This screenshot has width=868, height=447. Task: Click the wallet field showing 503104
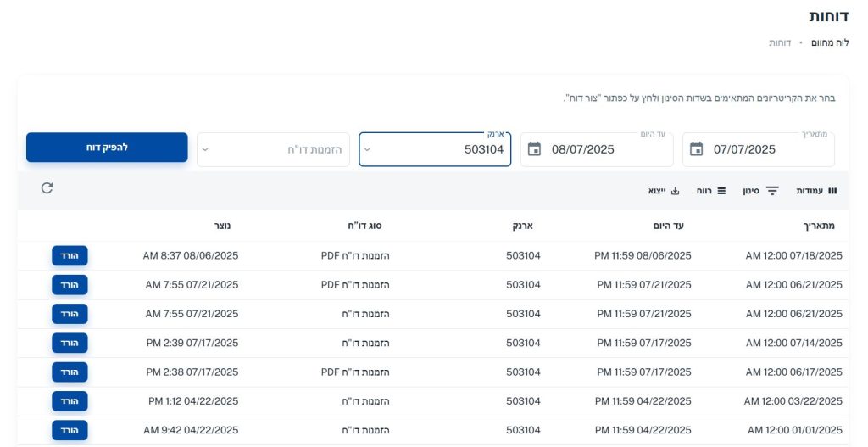435,149
